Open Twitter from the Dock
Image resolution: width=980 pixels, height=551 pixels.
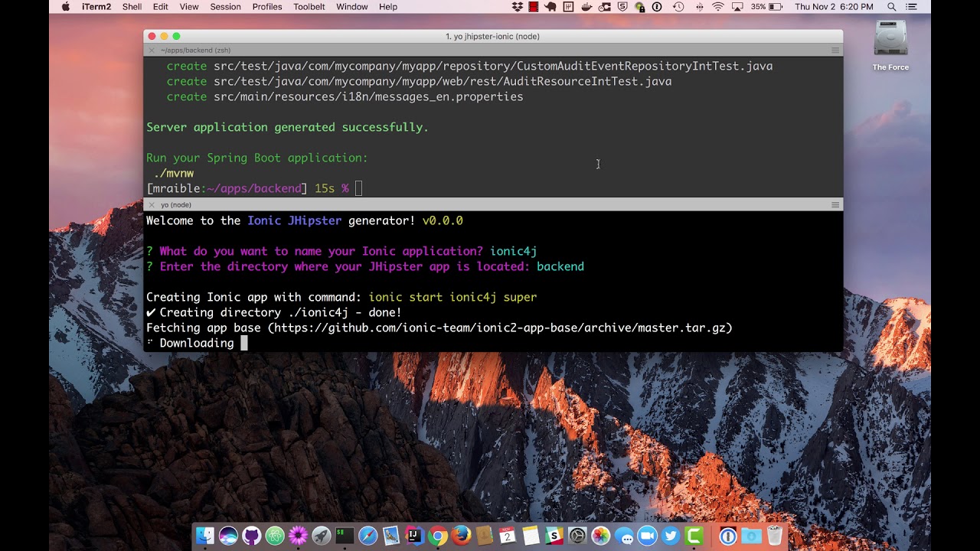pos(671,536)
